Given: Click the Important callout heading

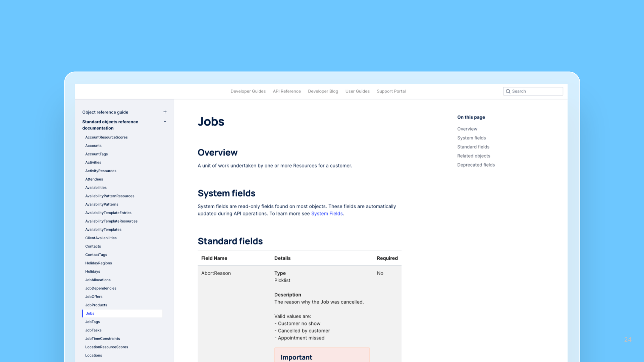Looking at the screenshot, I should pos(296,357).
